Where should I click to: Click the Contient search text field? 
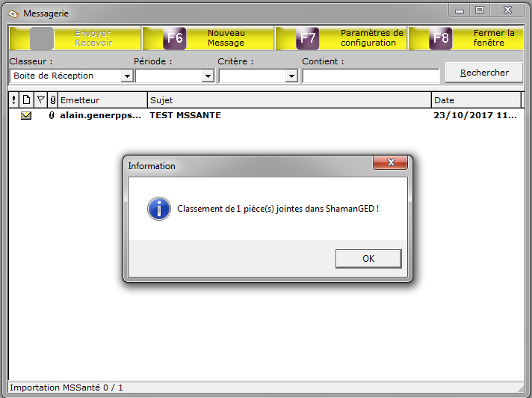click(371, 76)
